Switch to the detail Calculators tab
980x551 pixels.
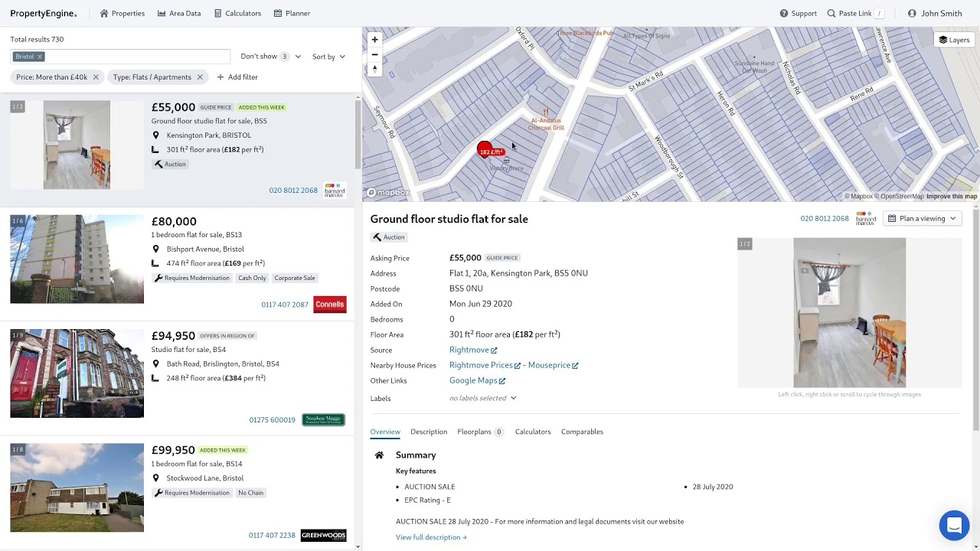pos(533,432)
